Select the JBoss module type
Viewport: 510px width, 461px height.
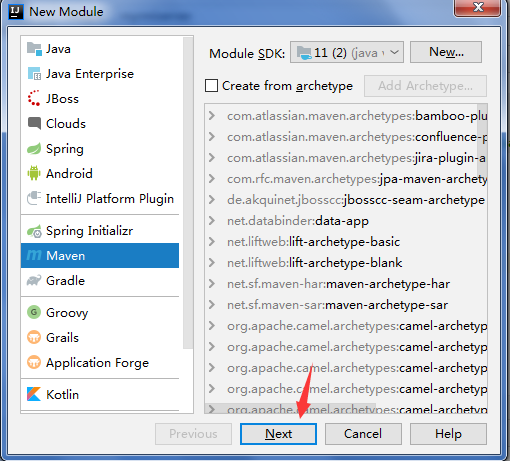click(100, 99)
